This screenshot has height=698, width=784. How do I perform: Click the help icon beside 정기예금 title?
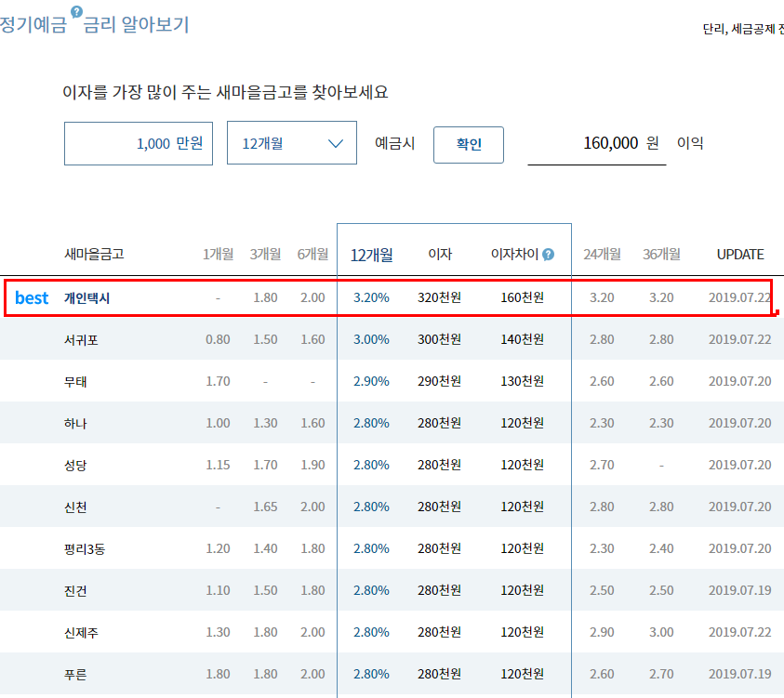tap(76, 12)
